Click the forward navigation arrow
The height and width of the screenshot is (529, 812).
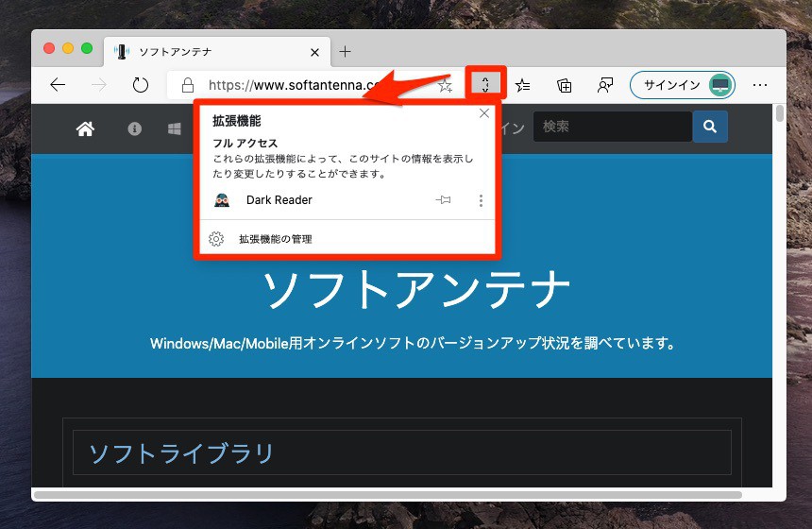[x=98, y=84]
